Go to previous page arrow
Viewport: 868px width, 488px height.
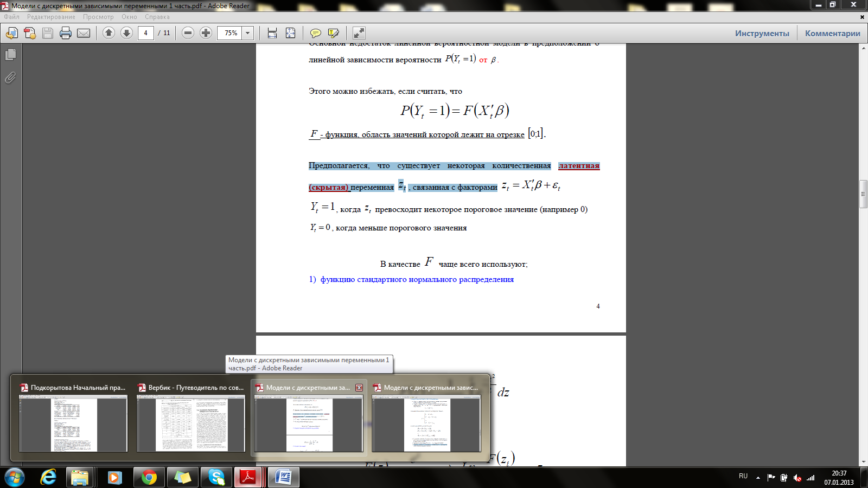108,33
